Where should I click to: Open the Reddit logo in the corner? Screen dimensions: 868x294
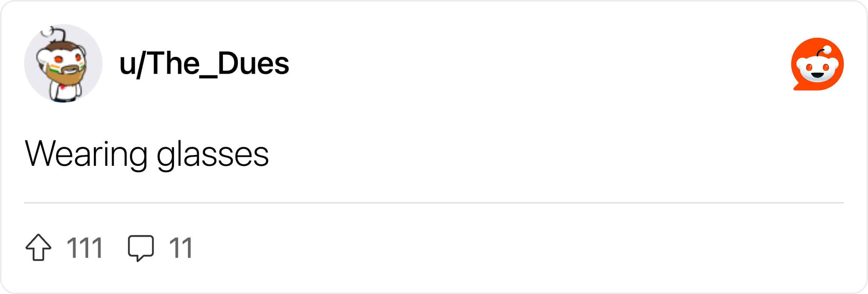817,64
